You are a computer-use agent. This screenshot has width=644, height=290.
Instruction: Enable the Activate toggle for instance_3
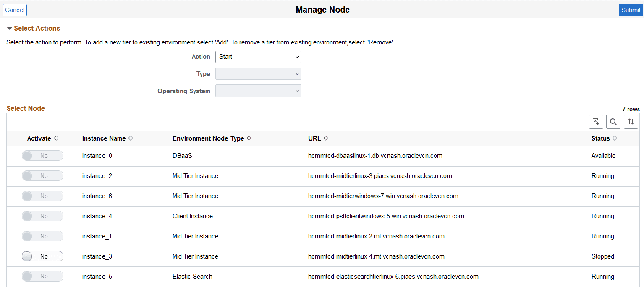point(42,256)
